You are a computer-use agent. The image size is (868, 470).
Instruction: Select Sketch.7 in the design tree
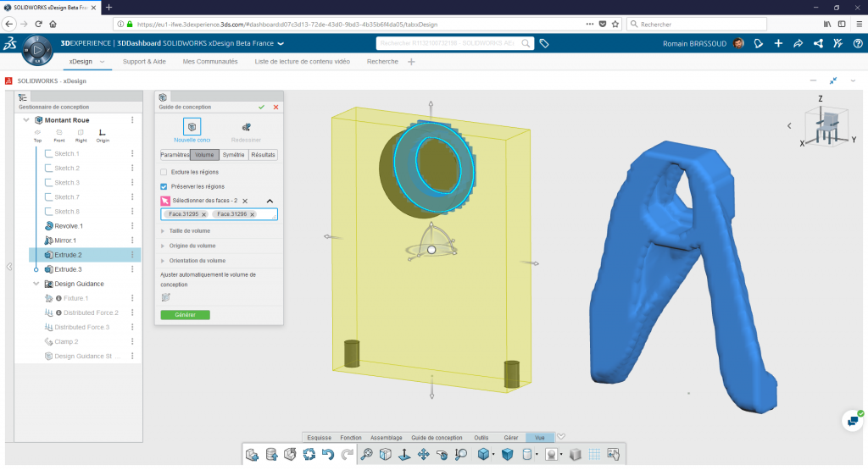pyautogui.click(x=66, y=196)
